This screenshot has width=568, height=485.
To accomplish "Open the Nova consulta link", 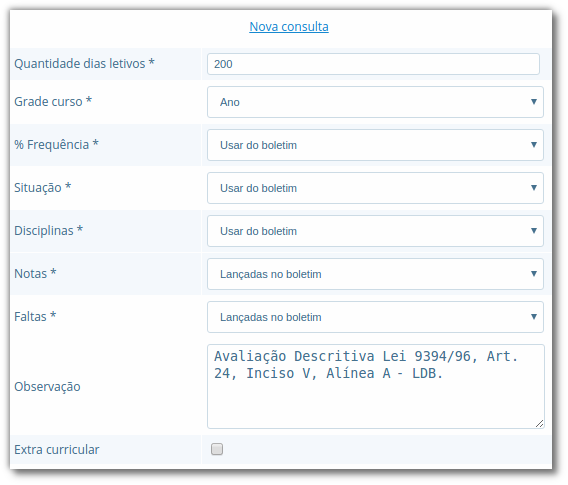I will click(x=289, y=26).
